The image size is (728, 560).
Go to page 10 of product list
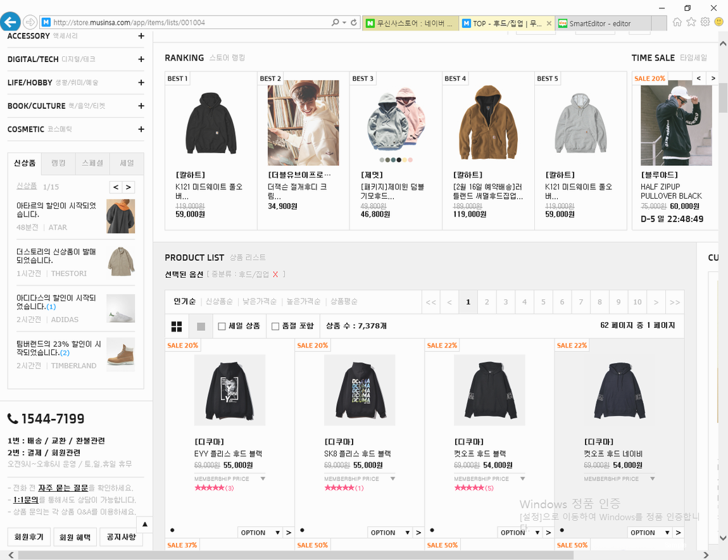637,302
